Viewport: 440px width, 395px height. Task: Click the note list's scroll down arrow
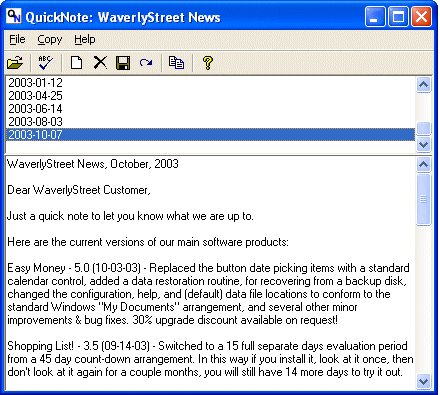tap(423, 145)
